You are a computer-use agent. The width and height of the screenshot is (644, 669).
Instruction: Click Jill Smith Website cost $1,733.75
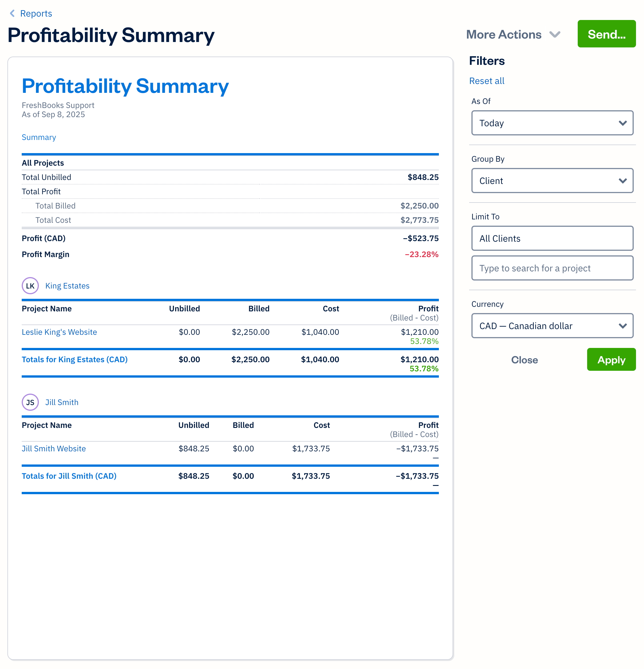point(311,448)
